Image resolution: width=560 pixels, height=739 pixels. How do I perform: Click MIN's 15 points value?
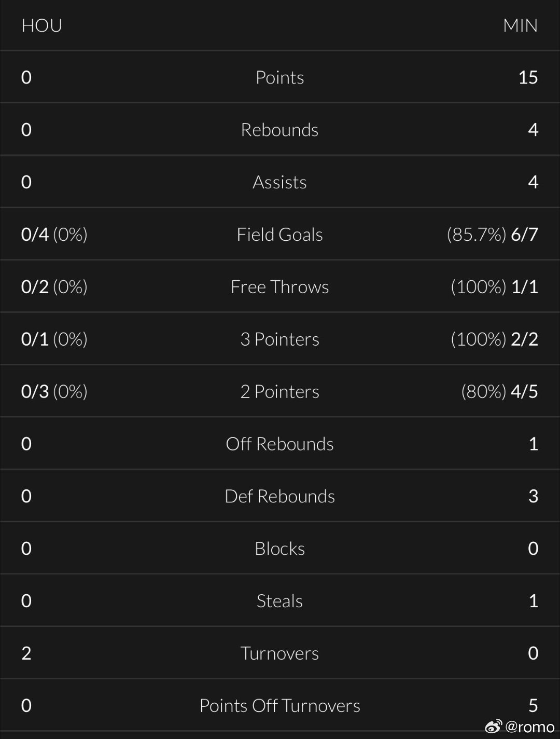528,77
